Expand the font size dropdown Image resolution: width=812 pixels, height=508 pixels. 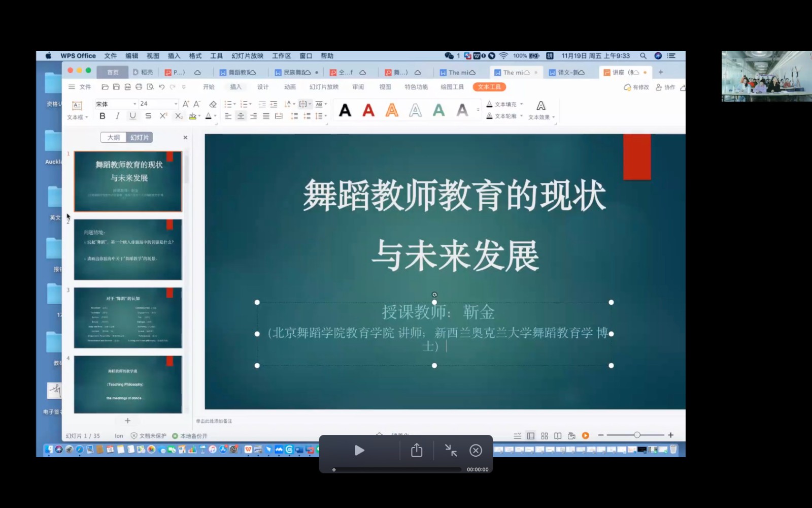pos(176,104)
